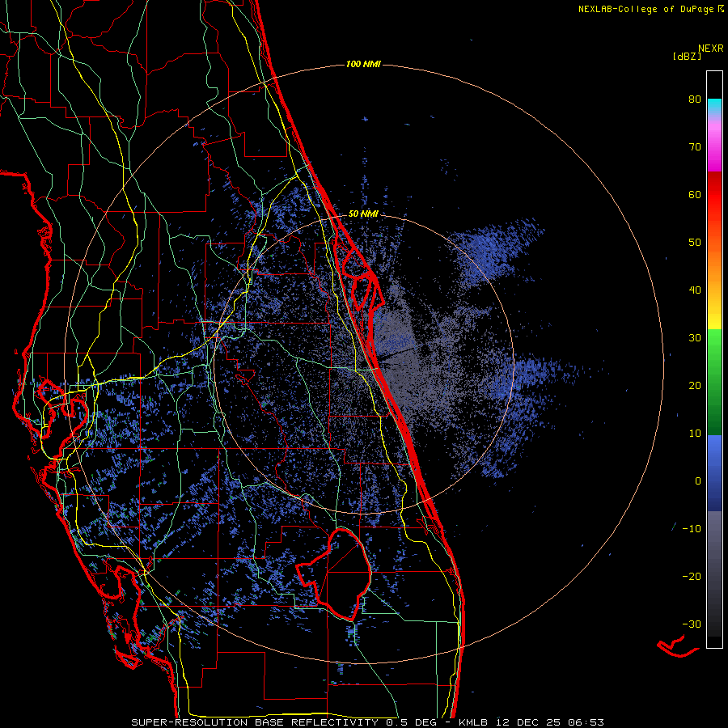Select the "-20" dBZ scale label
The height and width of the screenshot is (728, 728).
[x=692, y=576]
